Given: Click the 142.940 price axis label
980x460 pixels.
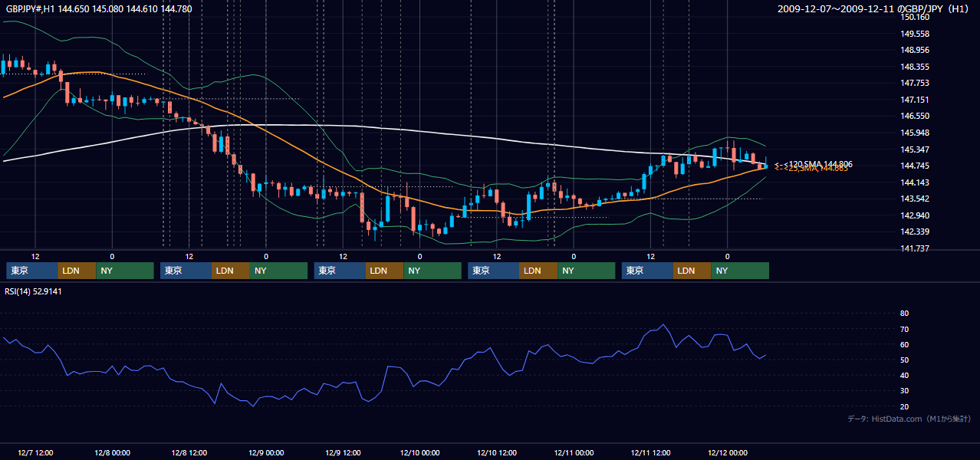Looking at the screenshot, I should [x=915, y=215].
